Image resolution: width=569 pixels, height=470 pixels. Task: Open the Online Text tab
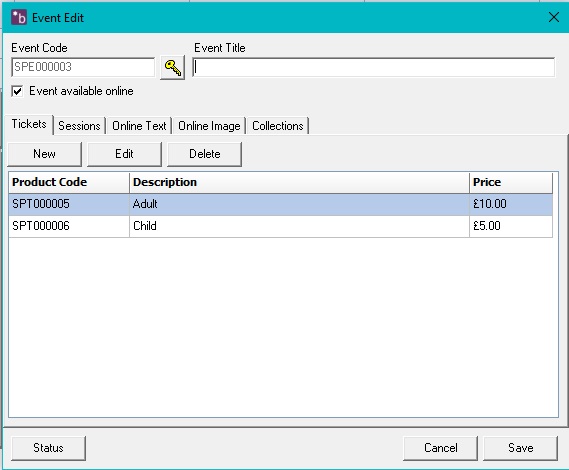[139, 126]
